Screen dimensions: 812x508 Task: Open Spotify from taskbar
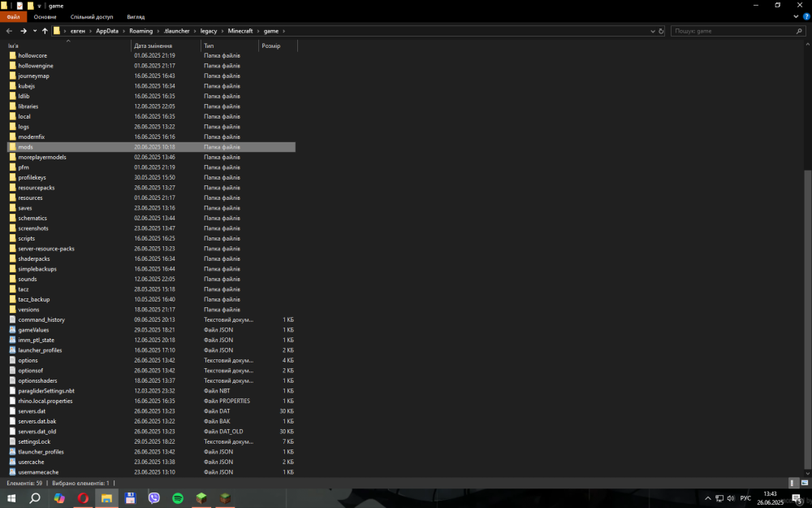(178, 499)
